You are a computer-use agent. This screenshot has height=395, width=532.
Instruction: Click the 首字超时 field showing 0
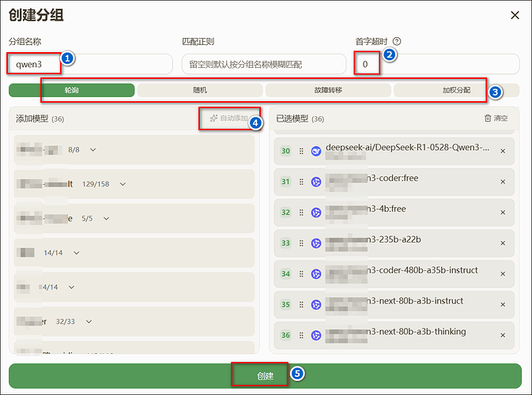437,64
